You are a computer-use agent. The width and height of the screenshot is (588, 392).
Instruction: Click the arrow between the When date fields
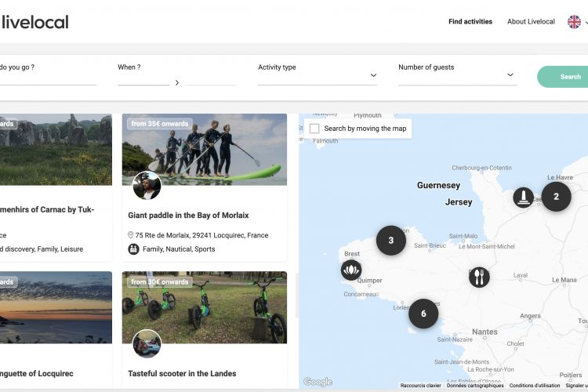177,82
